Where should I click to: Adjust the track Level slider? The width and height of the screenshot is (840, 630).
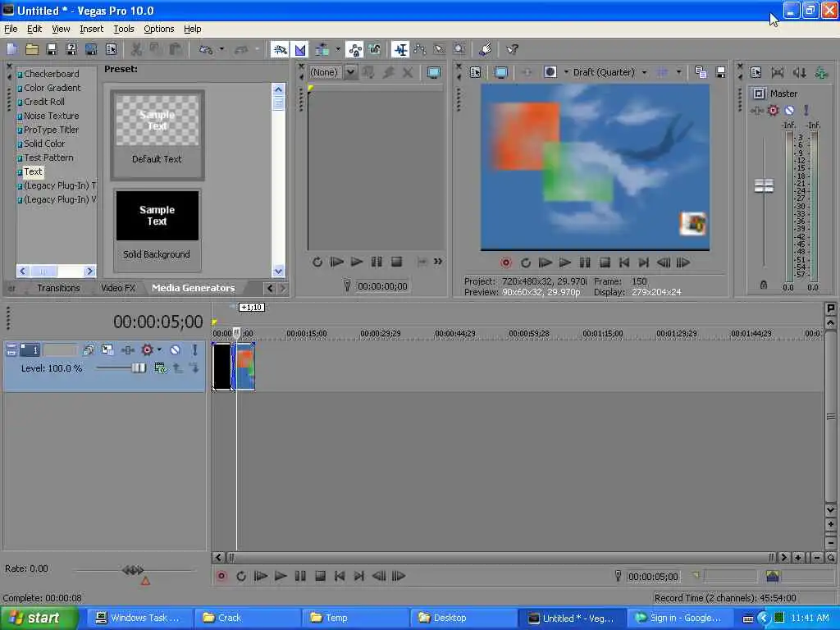138,368
